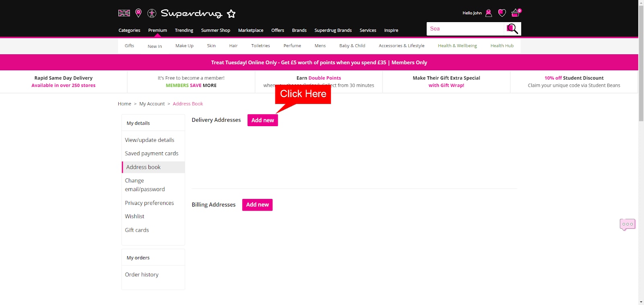This screenshot has height=305, width=644.
Task: Open the shopping basket icon
Action: pyautogui.click(x=516, y=13)
